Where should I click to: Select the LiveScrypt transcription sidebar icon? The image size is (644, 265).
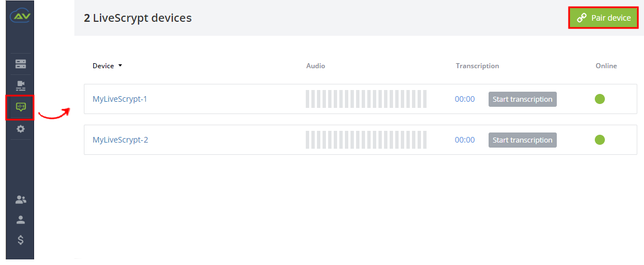(20, 107)
